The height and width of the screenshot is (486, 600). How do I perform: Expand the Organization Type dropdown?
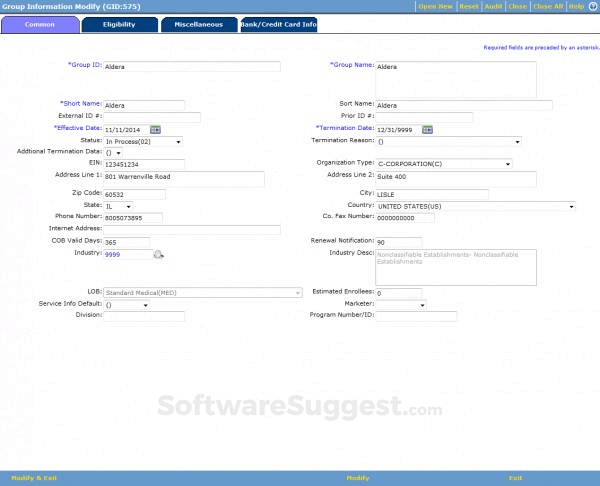(x=444, y=164)
